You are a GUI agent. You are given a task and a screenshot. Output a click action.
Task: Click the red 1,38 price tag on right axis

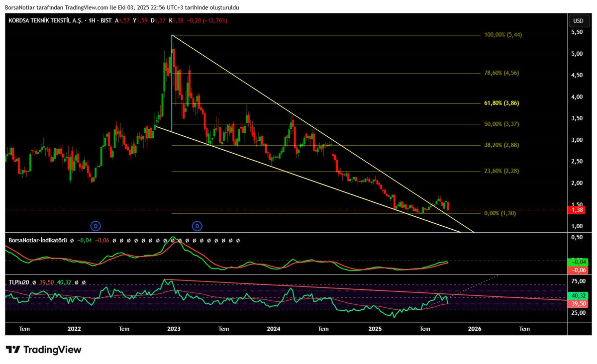[576, 210]
